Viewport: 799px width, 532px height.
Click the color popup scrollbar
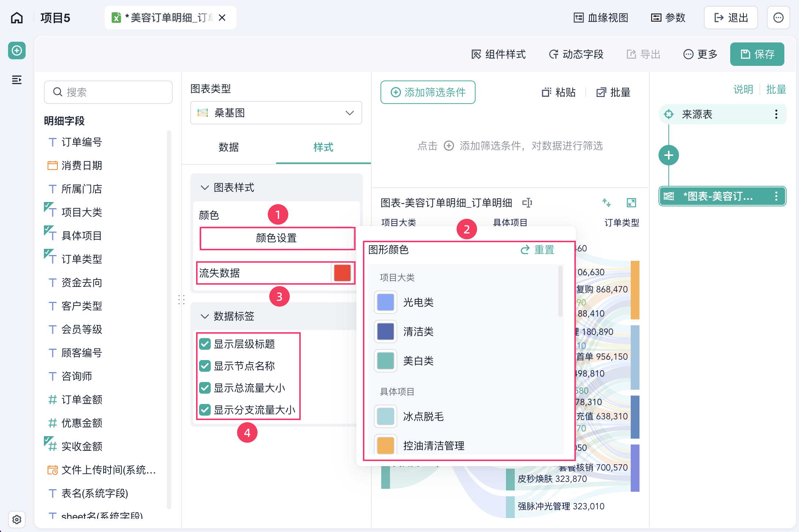coord(560,292)
